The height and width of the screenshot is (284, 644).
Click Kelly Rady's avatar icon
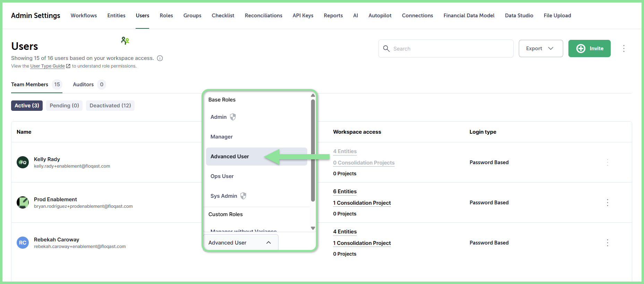23,162
